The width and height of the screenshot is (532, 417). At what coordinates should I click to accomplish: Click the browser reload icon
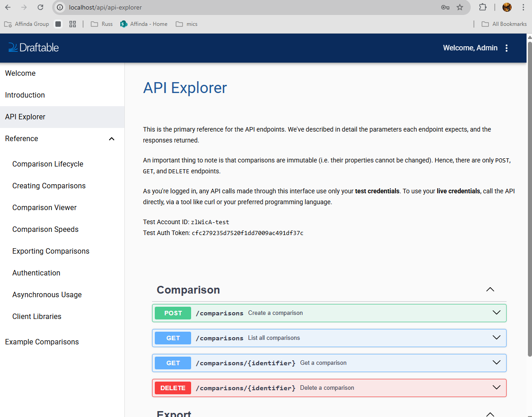coord(40,7)
